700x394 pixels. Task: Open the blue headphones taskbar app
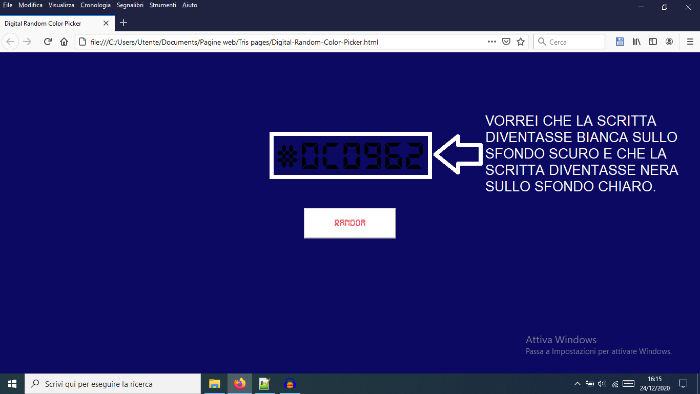290,384
